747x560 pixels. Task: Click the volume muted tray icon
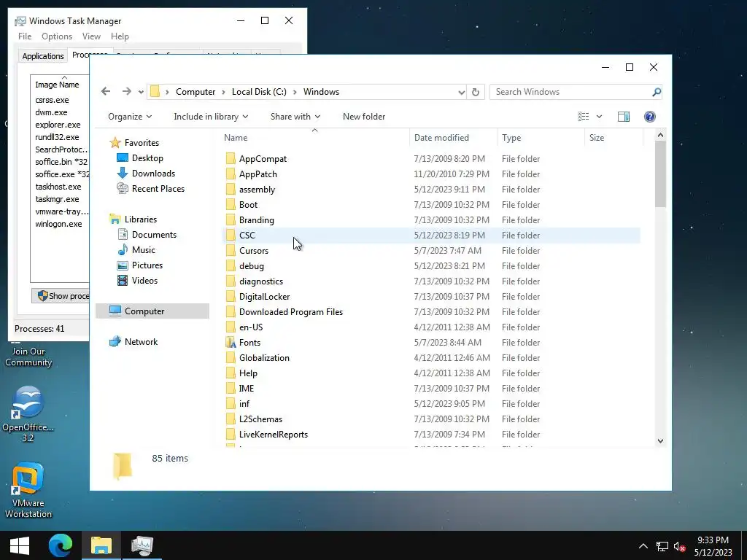(679, 547)
